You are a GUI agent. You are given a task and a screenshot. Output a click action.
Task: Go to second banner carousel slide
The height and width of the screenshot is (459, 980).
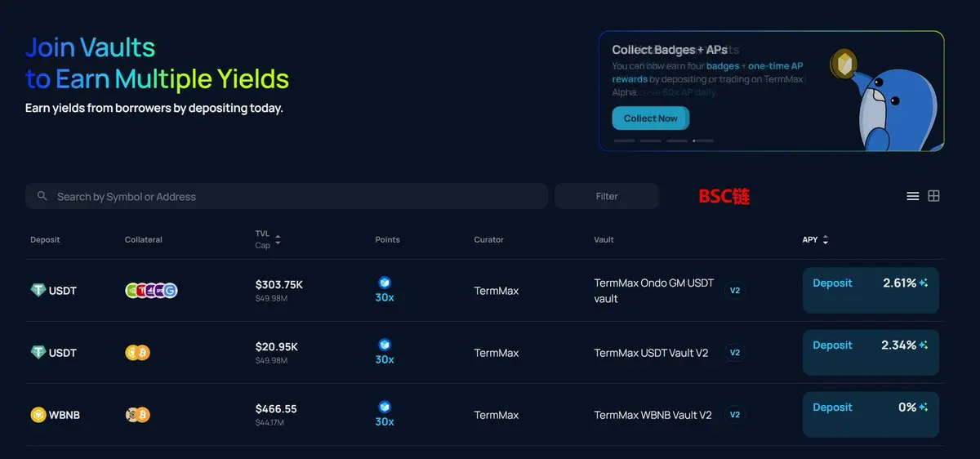[651, 140]
